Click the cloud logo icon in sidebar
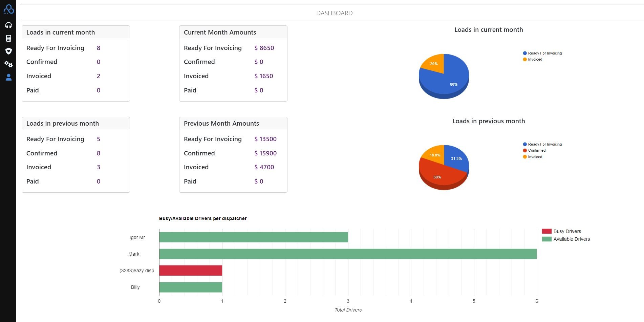This screenshot has width=644, height=322. 8,9
